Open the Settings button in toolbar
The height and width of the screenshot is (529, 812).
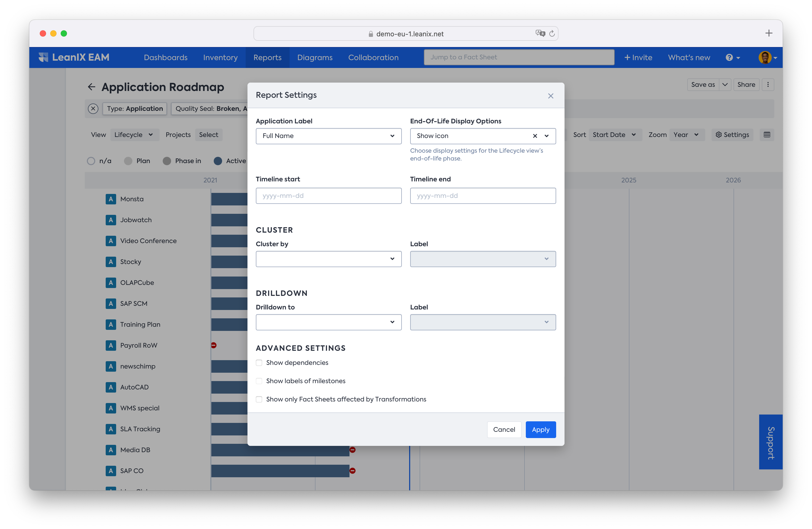(x=732, y=135)
